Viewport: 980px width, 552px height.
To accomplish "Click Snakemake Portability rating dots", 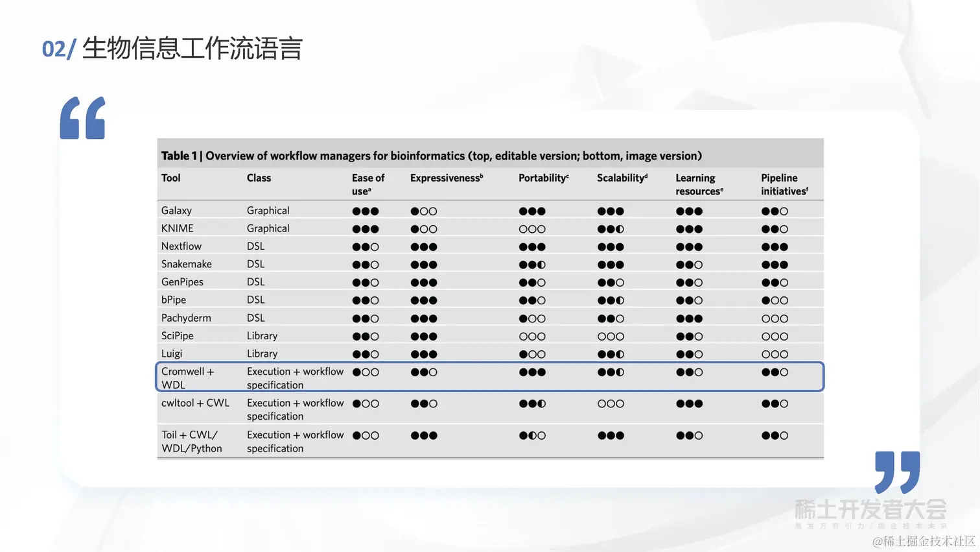I will click(532, 265).
